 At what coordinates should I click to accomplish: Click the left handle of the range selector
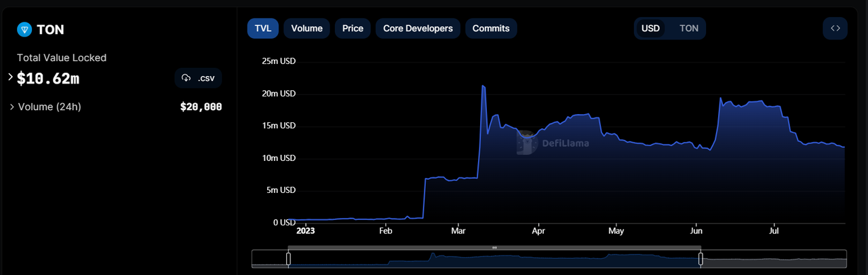point(288,258)
